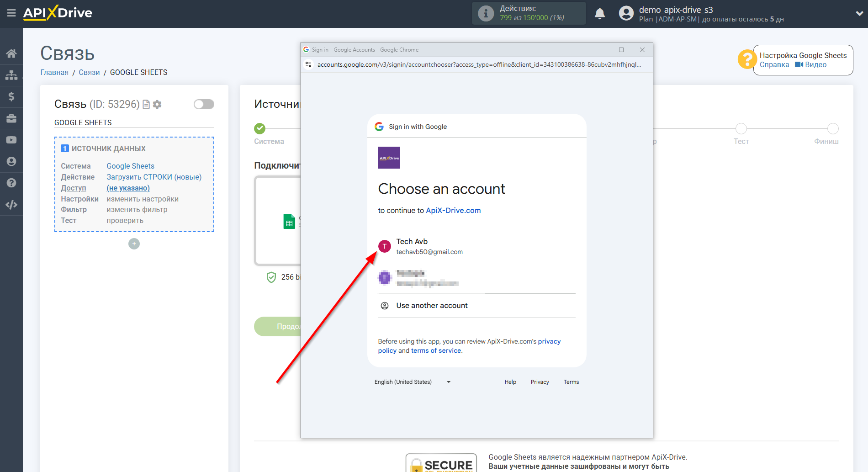Open the Home icon in the sidebar
Viewport: 868px width, 472px height.
[x=11, y=53]
